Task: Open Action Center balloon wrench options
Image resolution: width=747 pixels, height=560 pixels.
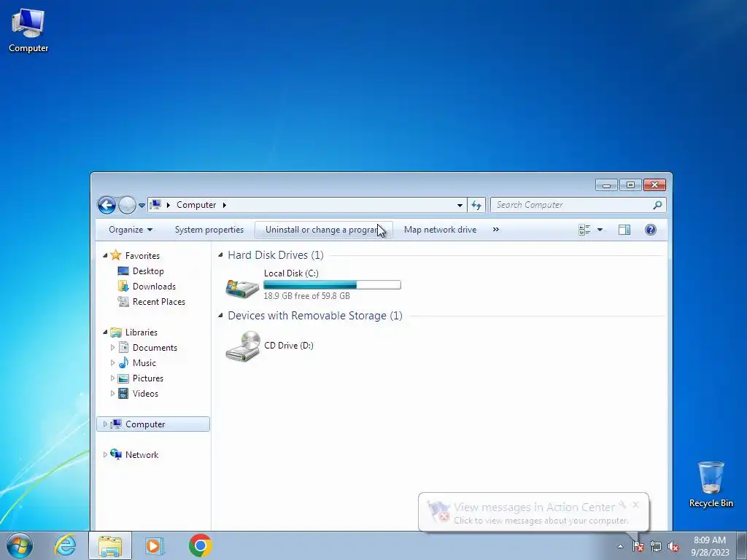Action: point(622,505)
